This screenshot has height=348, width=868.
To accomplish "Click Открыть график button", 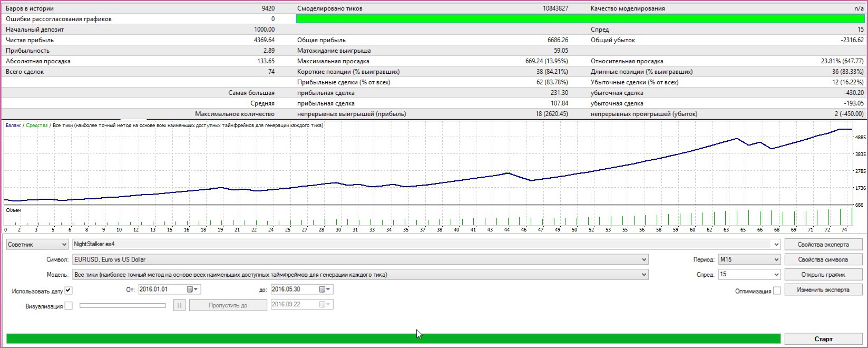I will tap(823, 275).
